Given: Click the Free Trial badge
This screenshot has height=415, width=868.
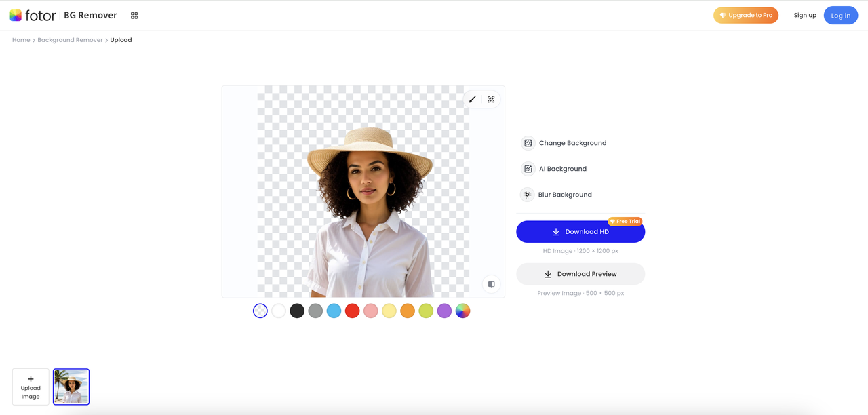Looking at the screenshot, I should tap(625, 222).
